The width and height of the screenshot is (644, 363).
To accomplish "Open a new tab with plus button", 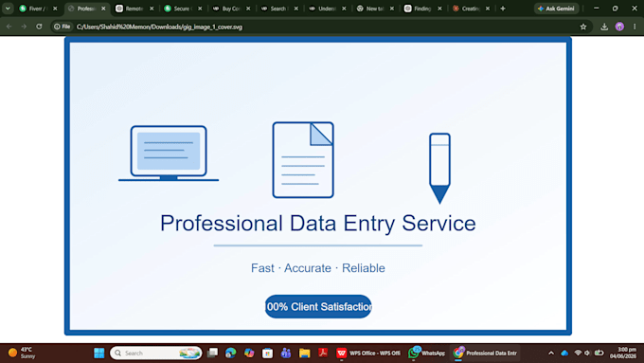I will (x=503, y=9).
